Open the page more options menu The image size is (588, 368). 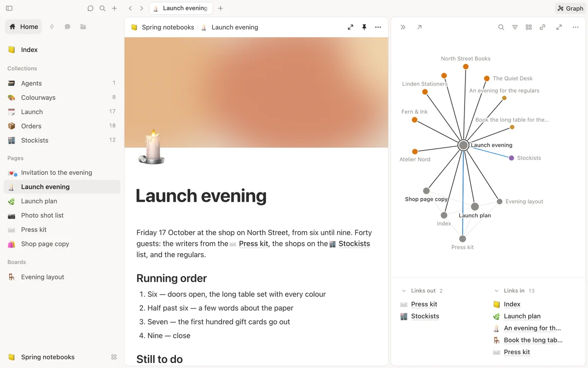point(378,27)
